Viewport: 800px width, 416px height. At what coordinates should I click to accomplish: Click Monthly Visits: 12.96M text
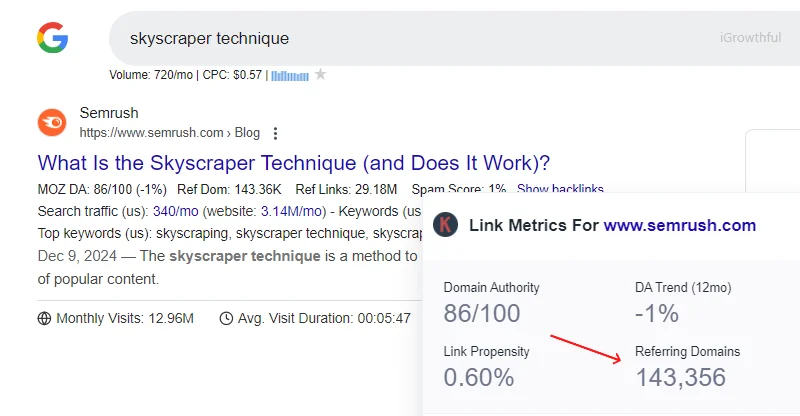[125, 319]
